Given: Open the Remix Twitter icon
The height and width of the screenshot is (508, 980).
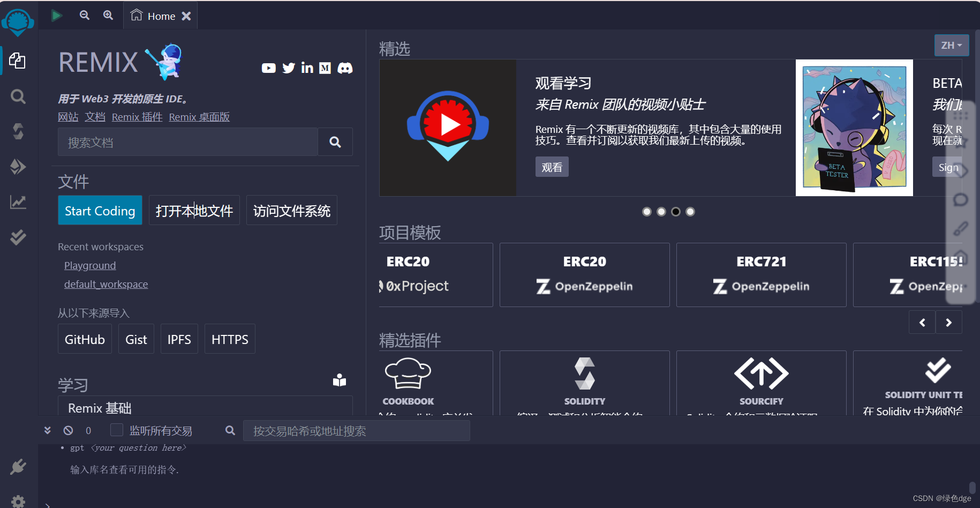Looking at the screenshot, I should tap(289, 68).
